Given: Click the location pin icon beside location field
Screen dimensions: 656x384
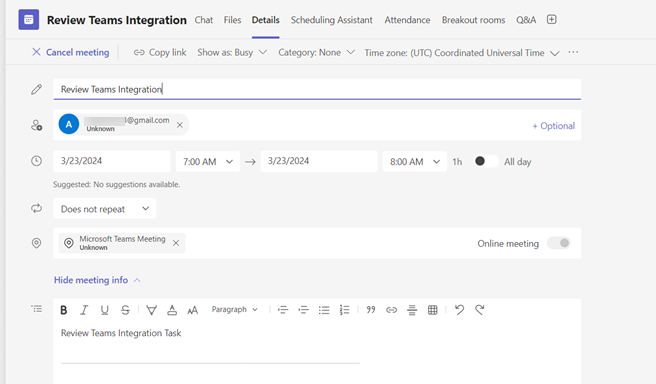Looking at the screenshot, I should pyautogui.click(x=36, y=243).
